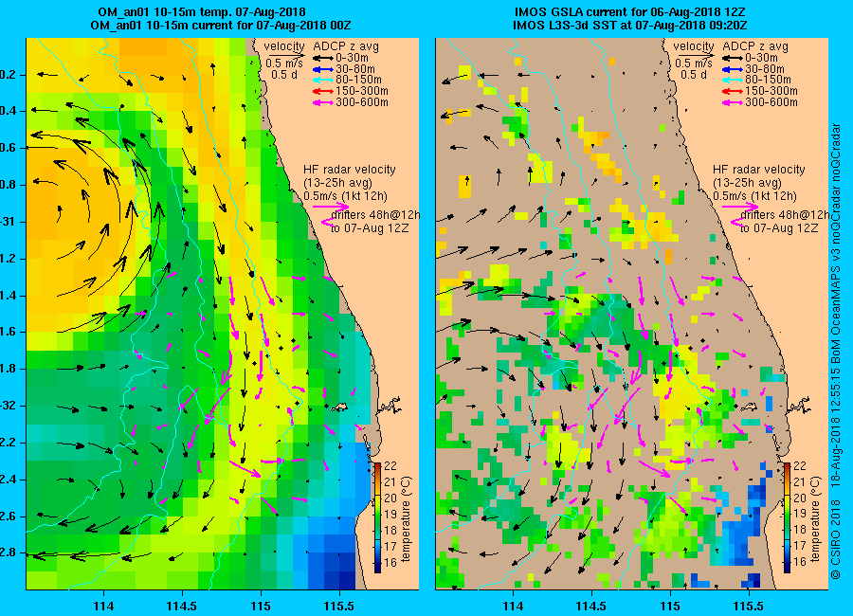Image resolution: width=853 pixels, height=616 pixels.
Task: Click the blue 30-80m arrow in right legend
Action: 732,69
